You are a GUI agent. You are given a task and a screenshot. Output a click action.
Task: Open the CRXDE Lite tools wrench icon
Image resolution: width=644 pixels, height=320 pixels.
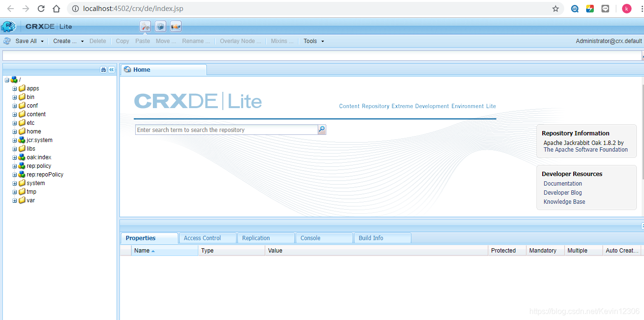(x=145, y=26)
